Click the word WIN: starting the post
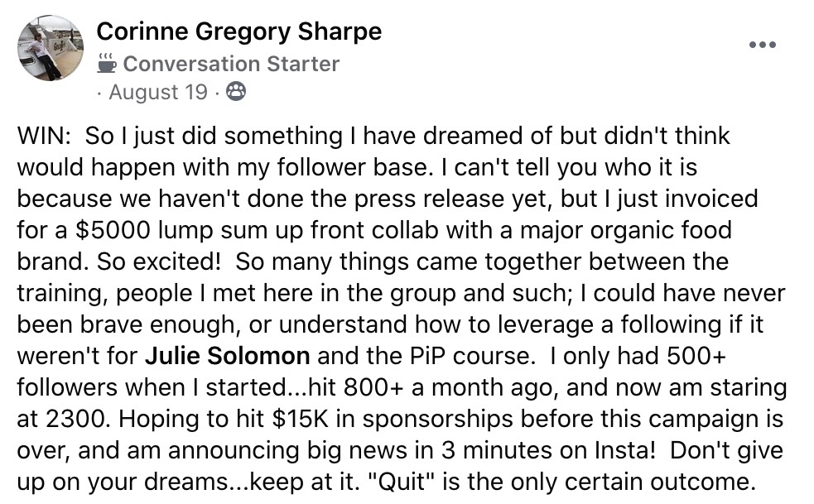 (44, 136)
